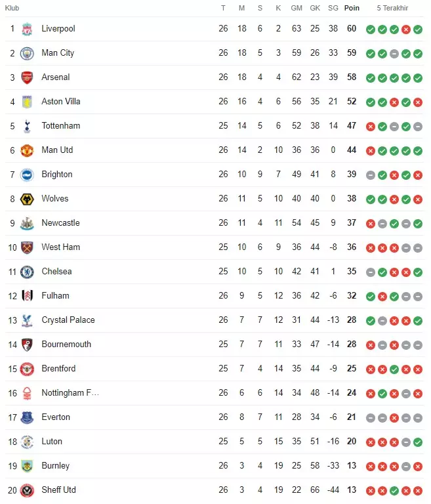Open the truncated Nottingham Forest team name

click(70, 393)
